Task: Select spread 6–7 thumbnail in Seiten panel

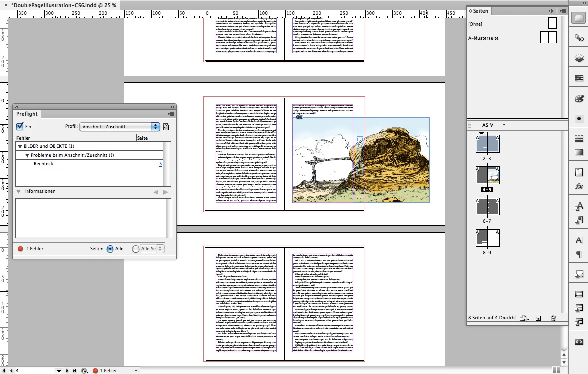Action: (x=487, y=207)
